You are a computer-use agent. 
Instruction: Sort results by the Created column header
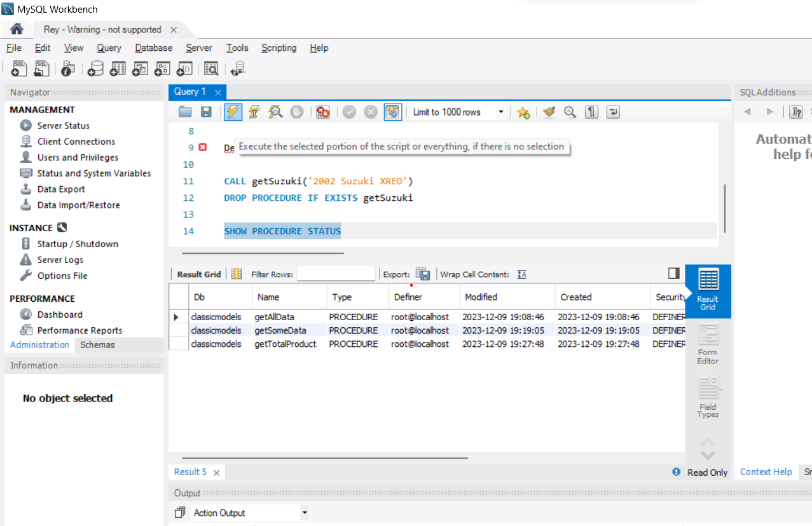(x=602, y=297)
